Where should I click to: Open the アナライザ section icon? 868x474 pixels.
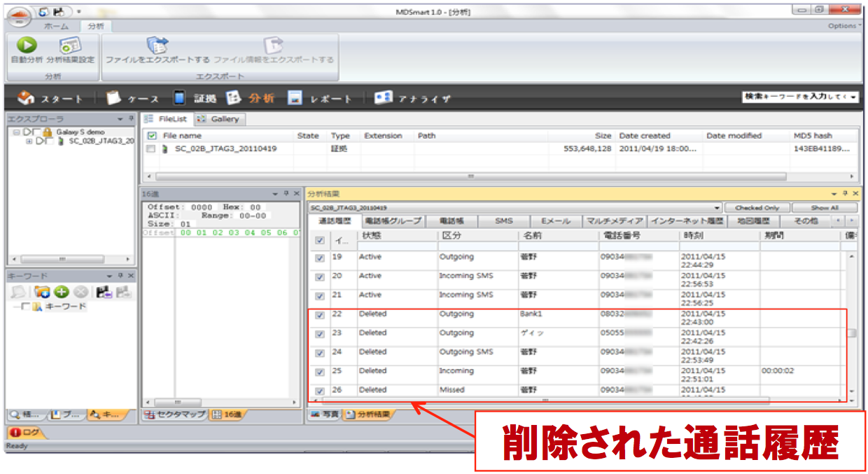point(383,98)
